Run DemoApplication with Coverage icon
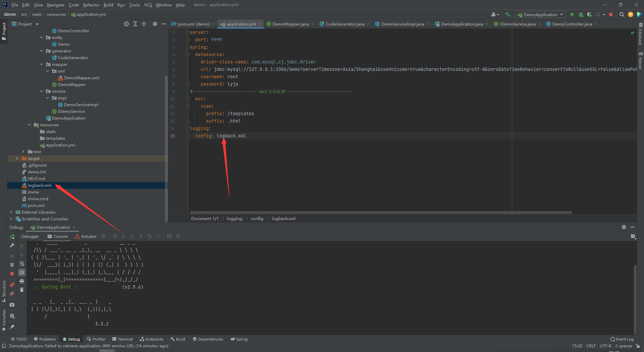This screenshot has height=352, width=644. [589, 14]
